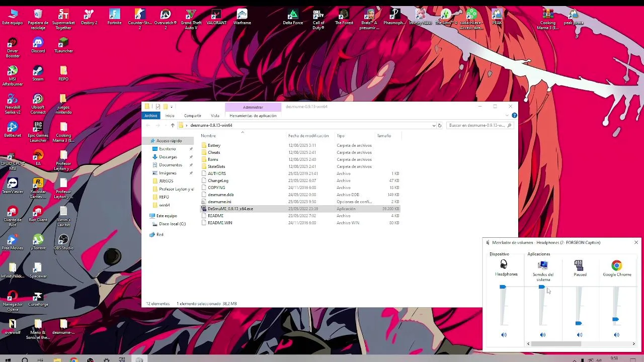Screen dimensions: 644x362
Task: Click the volume mixer left scroll arrow
Action: [x=528, y=344]
